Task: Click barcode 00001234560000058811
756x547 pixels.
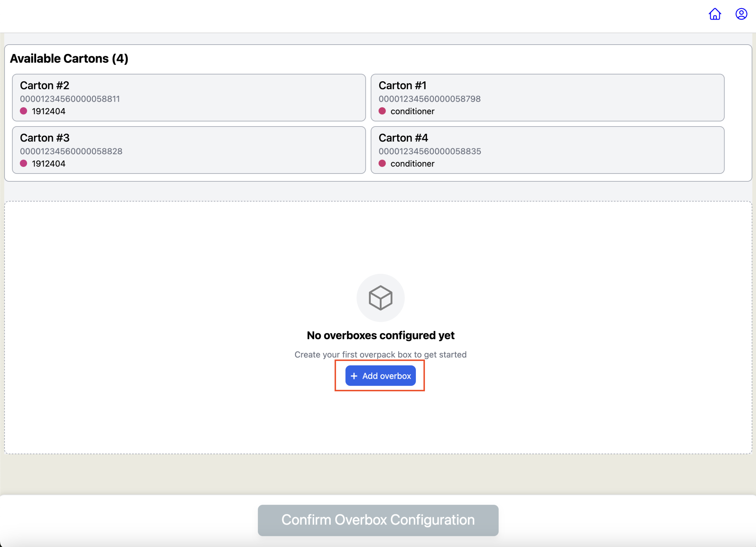Action: (70, 99)
